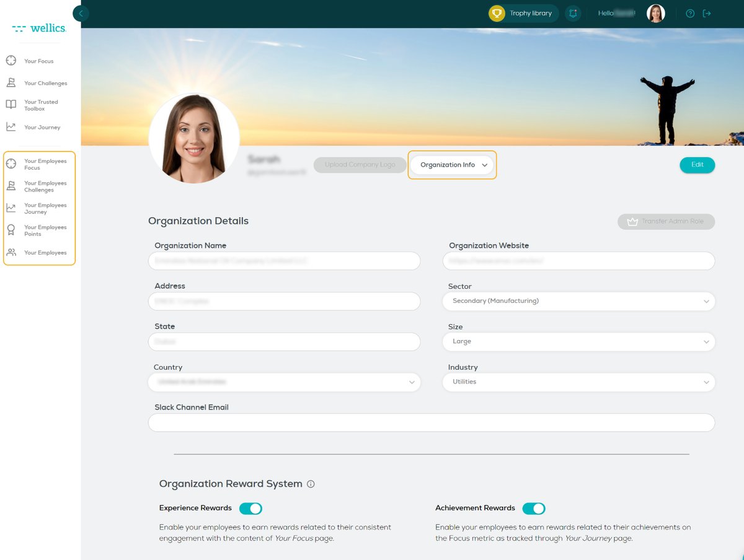This screenshot has height=560, width=744.
Task: Turn off Achievement Rewards
Action: pos(534,508)
